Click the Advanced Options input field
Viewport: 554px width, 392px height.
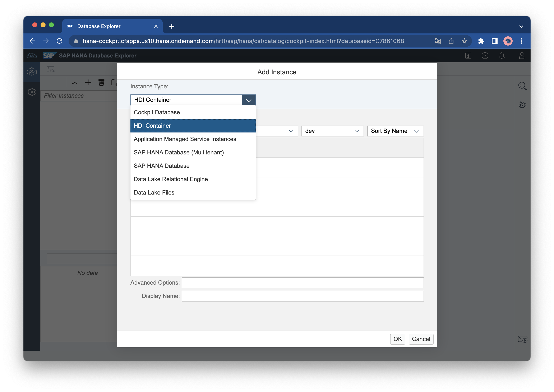[x=302, y=283]
